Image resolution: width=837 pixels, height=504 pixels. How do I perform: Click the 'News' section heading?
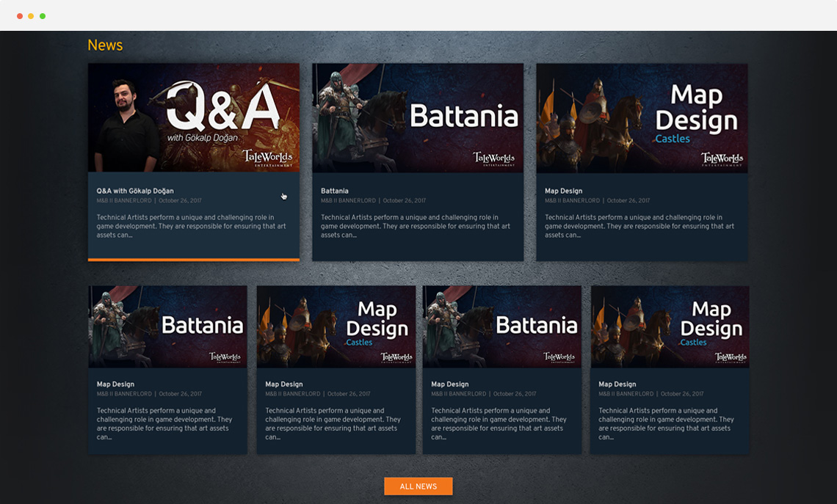105,45
